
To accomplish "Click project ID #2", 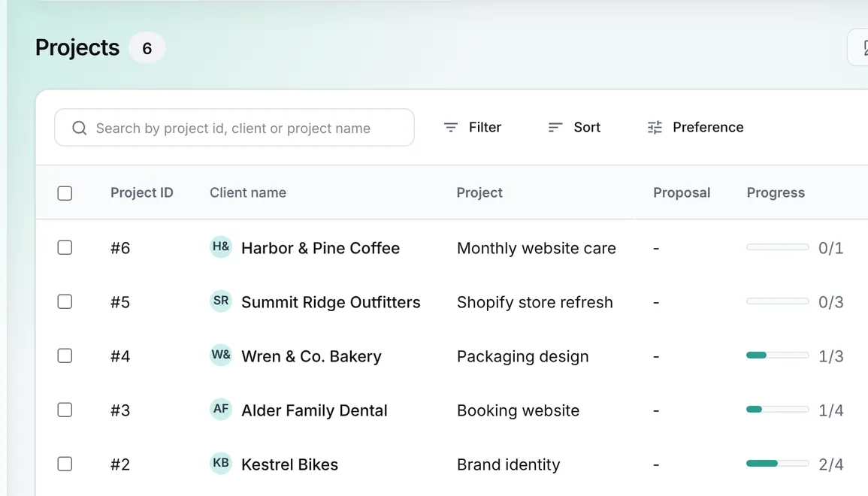I will [x=120, y=464].
